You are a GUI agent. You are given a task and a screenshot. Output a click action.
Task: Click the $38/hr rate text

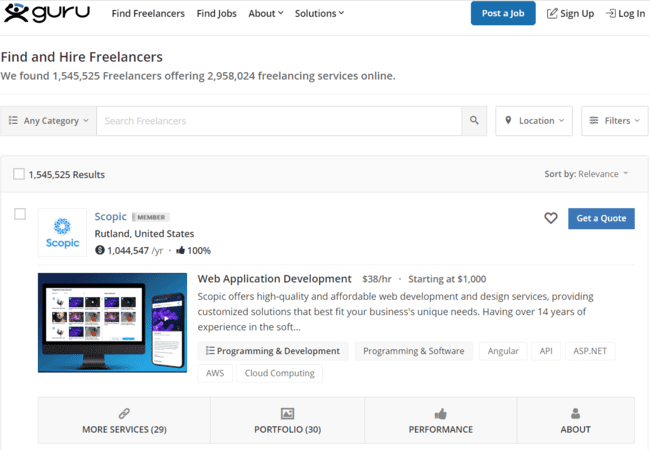point(376,279)
